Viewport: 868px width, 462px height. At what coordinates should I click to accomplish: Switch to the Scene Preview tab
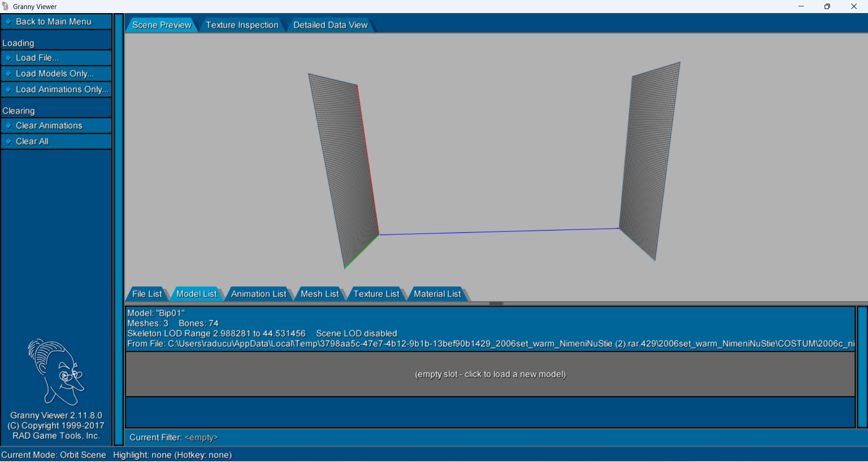pyautogui.click(x=161, y=25)
